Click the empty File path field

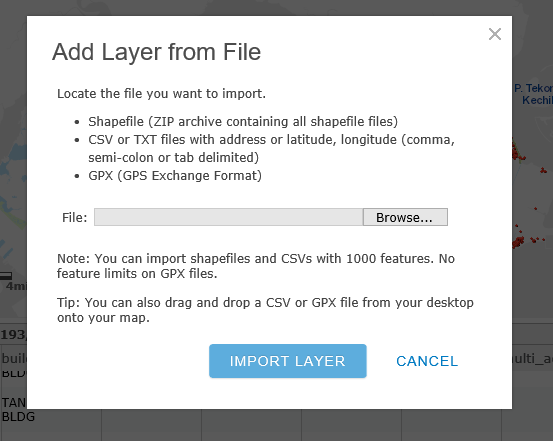[229, 217]
